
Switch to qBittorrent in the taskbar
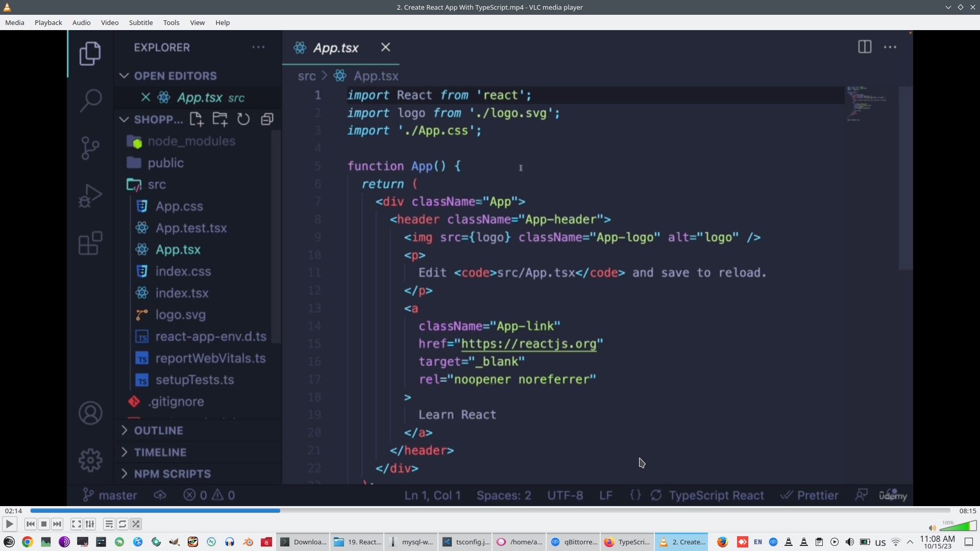[x=574, y=542]
